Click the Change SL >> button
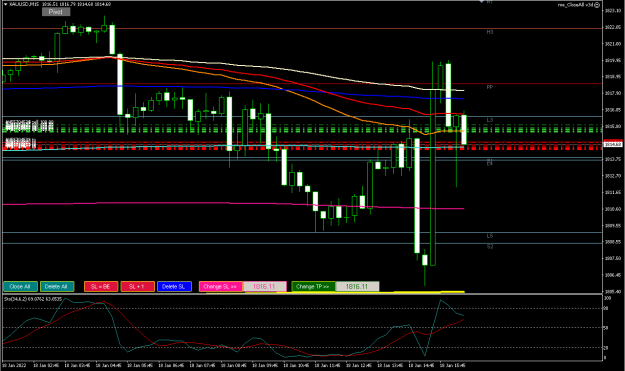The image size is (625, 371). [220, 287]
